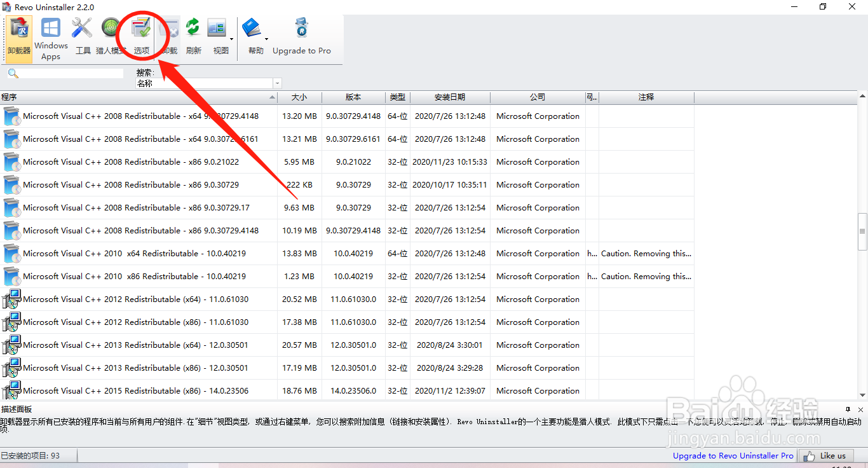Restore down the Revo Uninstaller window
The width and height of the screenshot is (868, 468).
(x=823, y=7)
